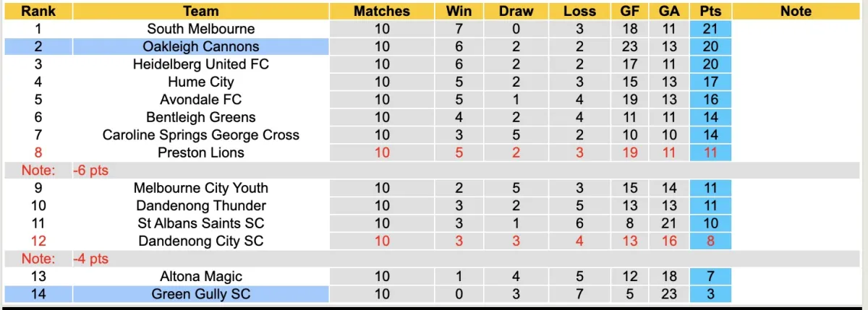The image size is (868, 310).
Task: Click the Win column header
Action: click(x=459, y=11)
